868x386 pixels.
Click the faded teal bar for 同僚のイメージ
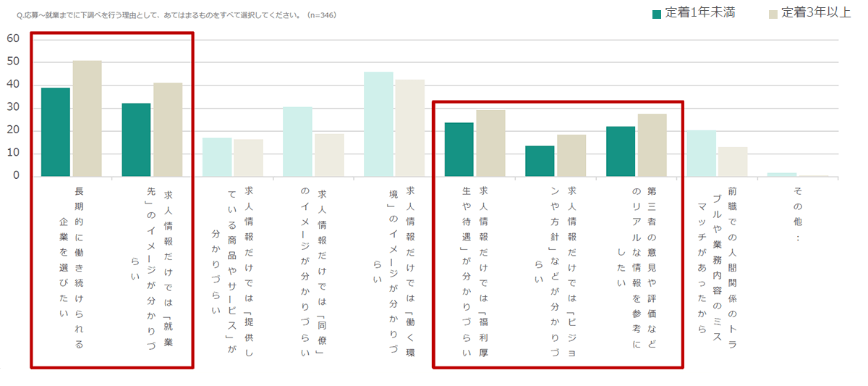[297, 142]
